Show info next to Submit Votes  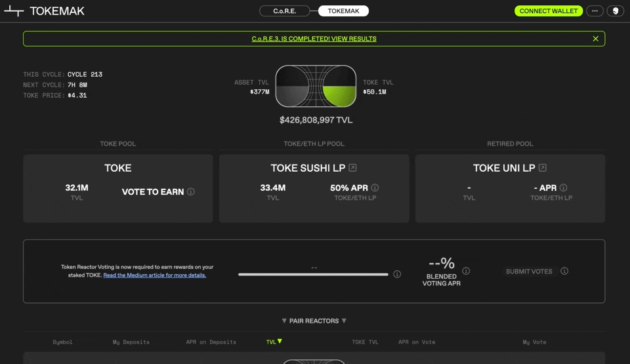pos(564,271)
